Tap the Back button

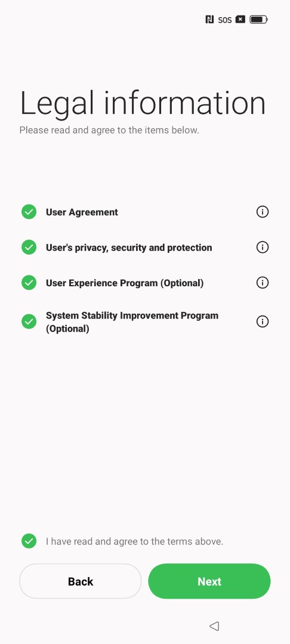point(81,581)
